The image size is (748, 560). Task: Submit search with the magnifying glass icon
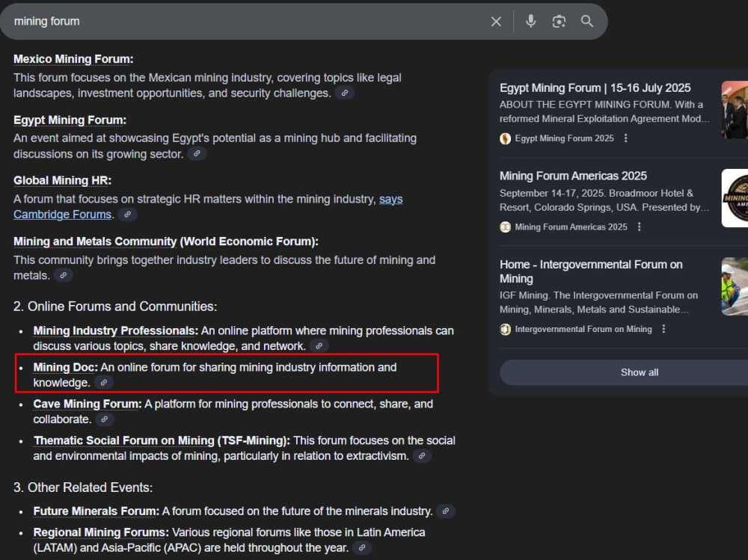587,22
